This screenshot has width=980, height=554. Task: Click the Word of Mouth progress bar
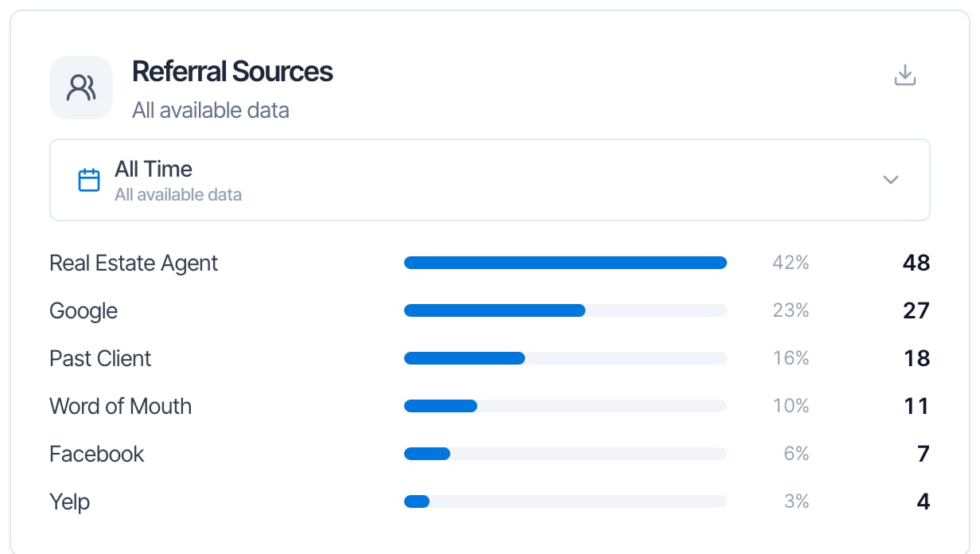tap(566, 406)
